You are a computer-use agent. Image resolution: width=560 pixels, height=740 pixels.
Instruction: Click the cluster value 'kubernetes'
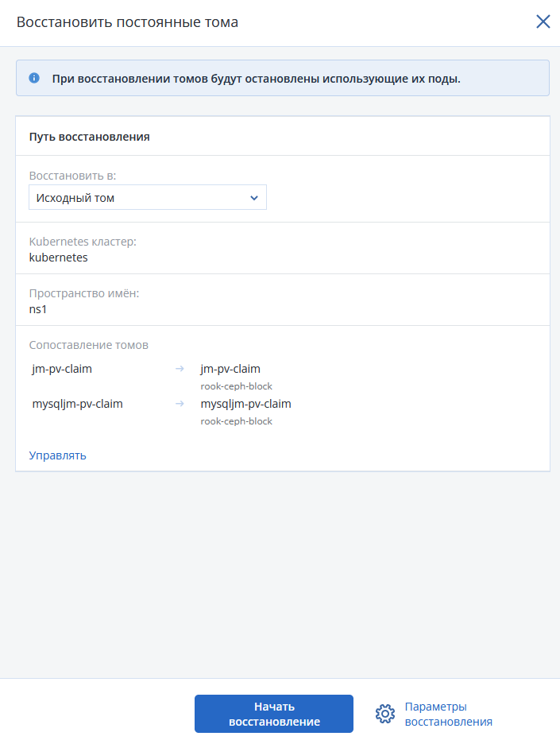tap(59, 258)
